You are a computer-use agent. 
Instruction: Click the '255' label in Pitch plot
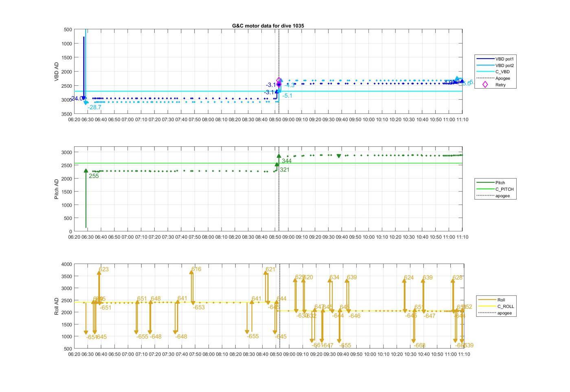(94, 176)
